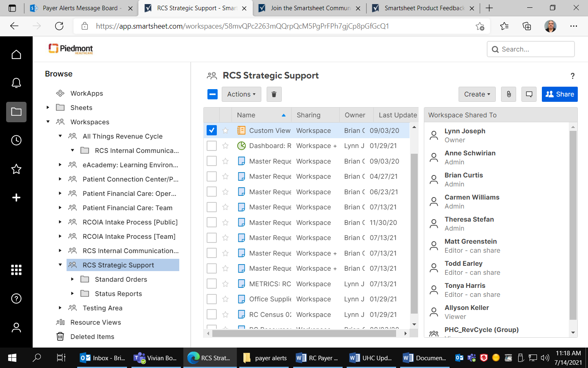Open browser Collections icon

pyautogui.click(x=527, y=26)
